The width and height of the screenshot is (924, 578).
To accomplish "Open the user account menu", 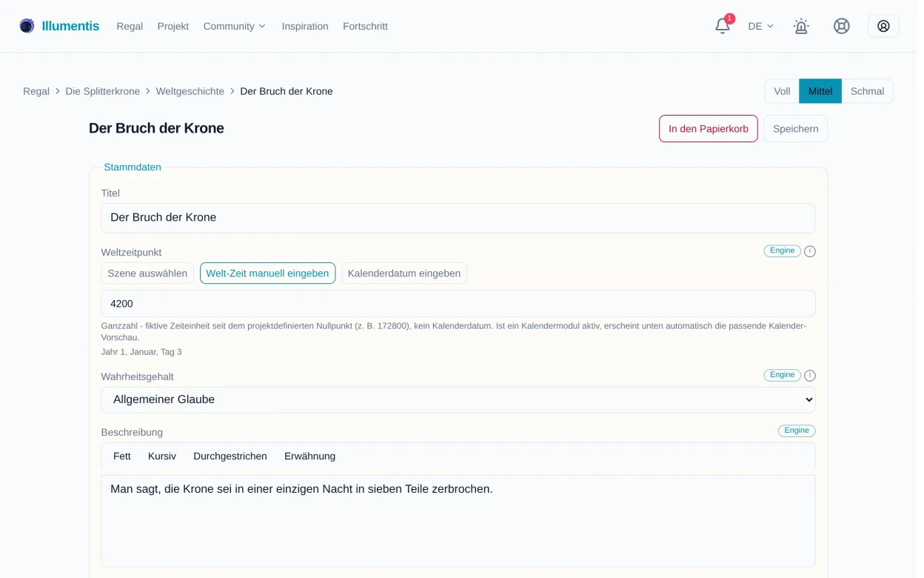I will [x=883, y=26].
